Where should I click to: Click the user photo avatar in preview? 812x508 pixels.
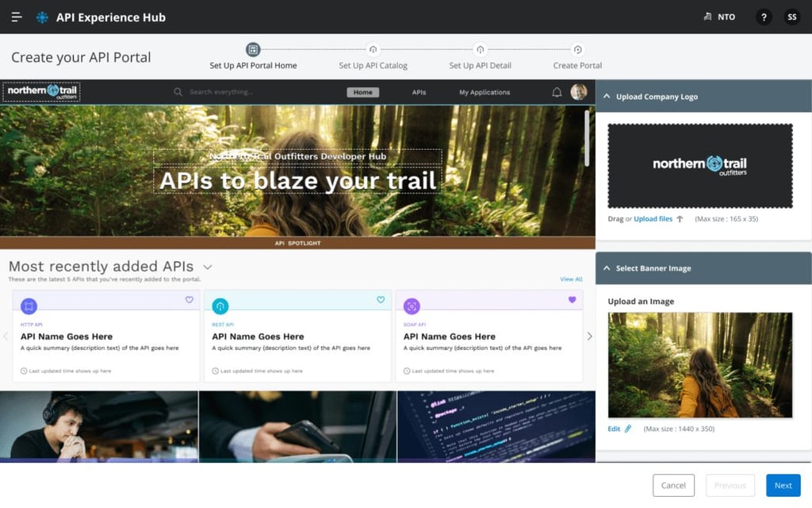coord(578,92)
